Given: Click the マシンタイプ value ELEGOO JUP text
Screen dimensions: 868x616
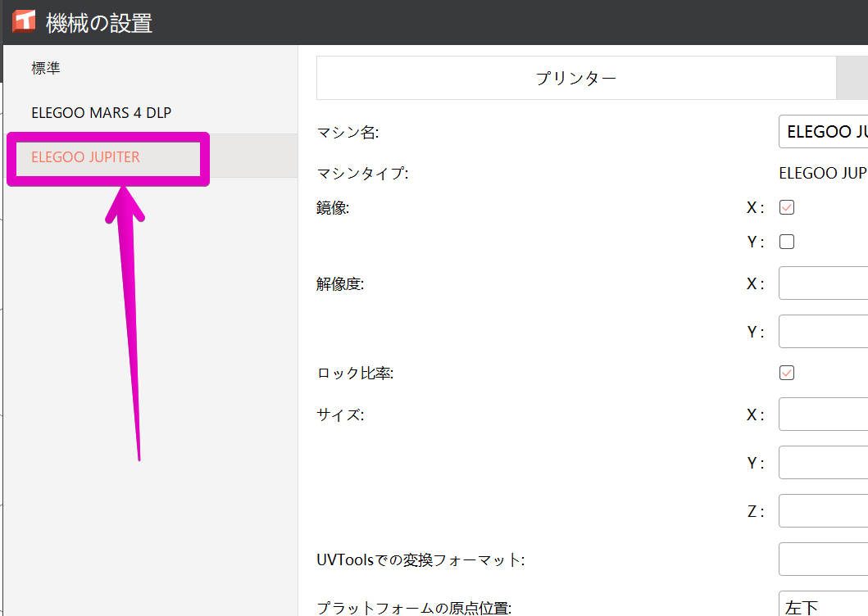Looking at the screenshot, I should (823, 173).
